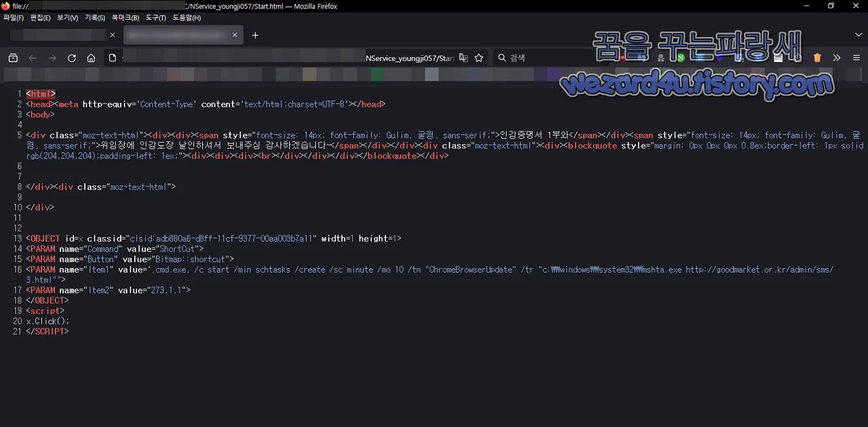Open the 편집(E) menu

pyautogui.click(x=41, y=18)
